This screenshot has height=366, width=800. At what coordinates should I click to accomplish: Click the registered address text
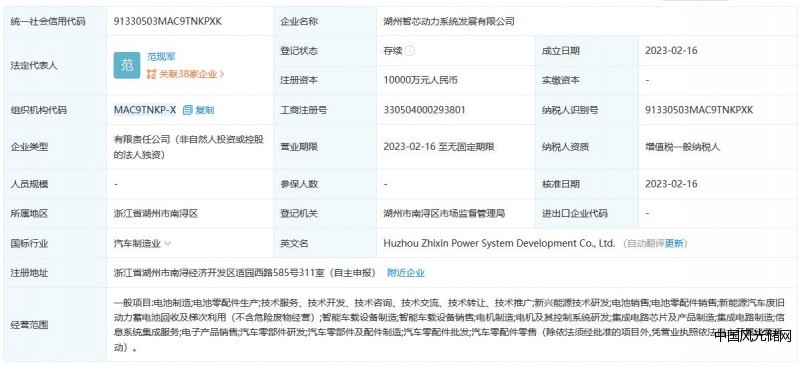point(245,273)
